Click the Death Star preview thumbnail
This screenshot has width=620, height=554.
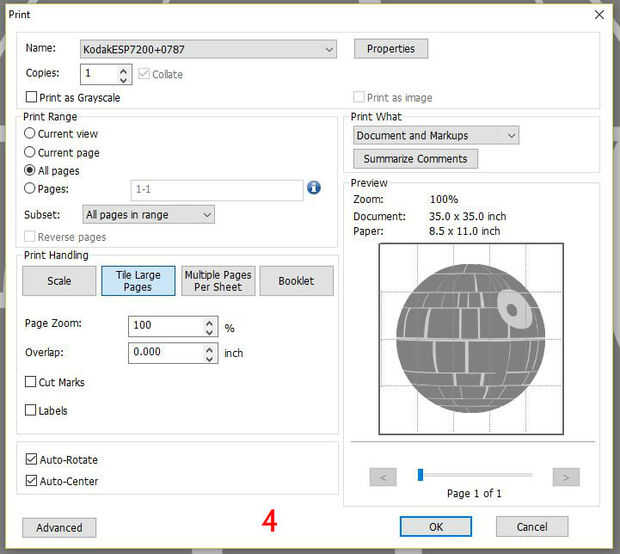[x=471, y=339]
